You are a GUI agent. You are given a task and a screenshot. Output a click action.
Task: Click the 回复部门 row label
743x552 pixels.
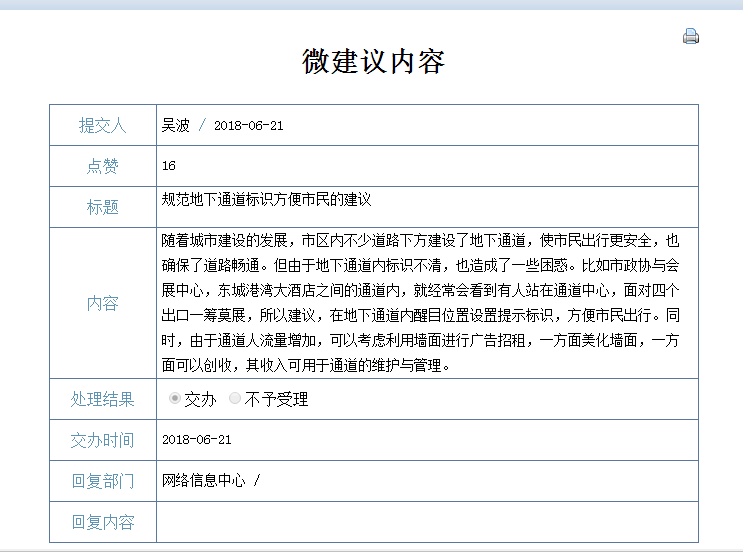pos(102,481)
